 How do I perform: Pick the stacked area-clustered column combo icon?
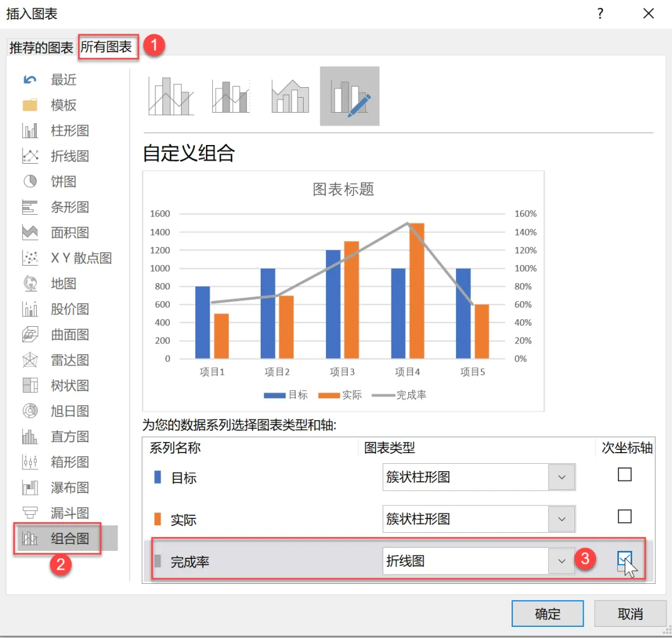point(290,96)
